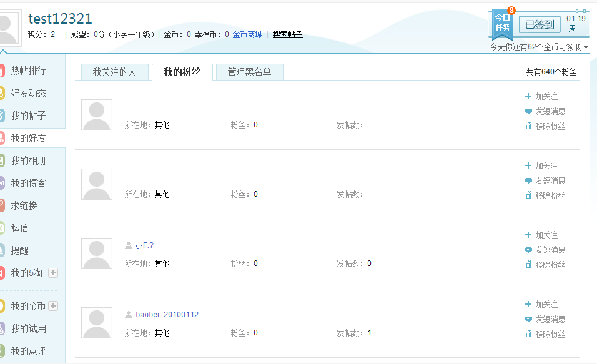This screenshot has height=364, width=597.
Task: Click 移除粉丝 for the second fan
Action: click(545, 195)
